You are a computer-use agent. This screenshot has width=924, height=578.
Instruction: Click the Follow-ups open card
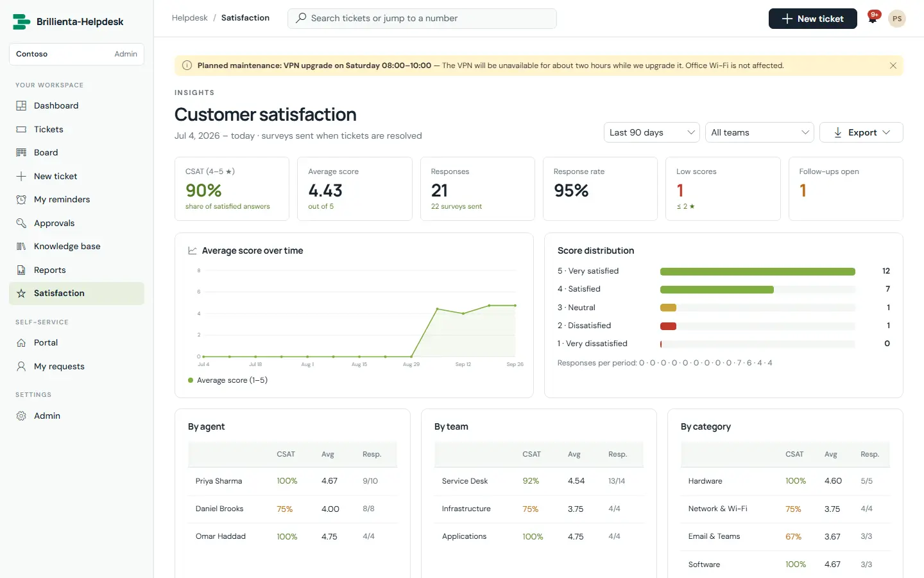846,189
